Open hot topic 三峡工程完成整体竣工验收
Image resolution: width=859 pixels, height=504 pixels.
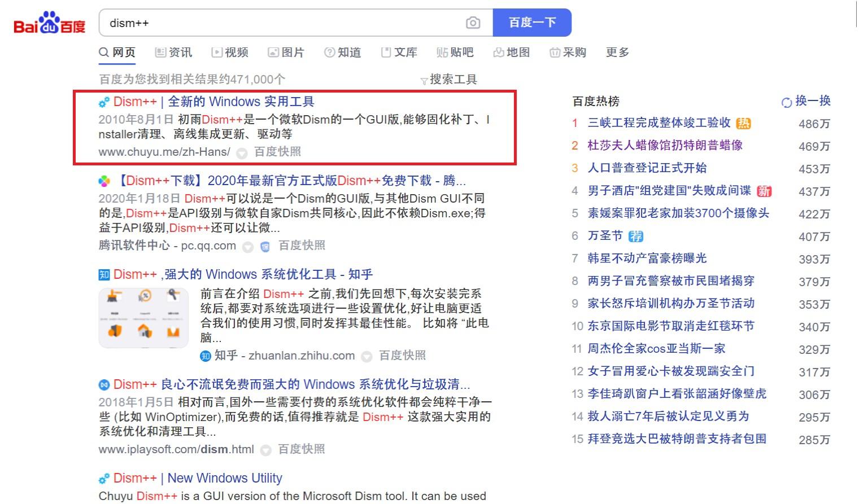(x=659, y=122)
